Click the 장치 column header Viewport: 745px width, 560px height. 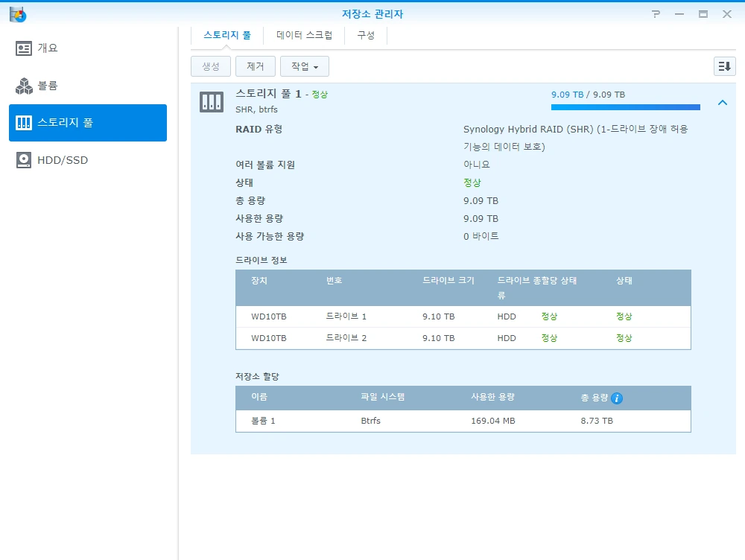[x=259, y=280]
